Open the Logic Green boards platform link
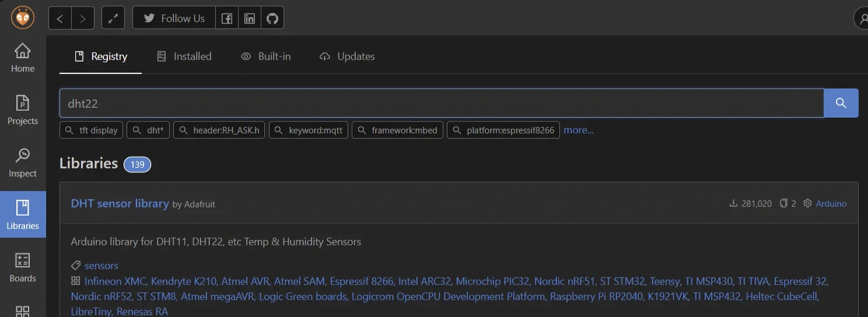 point(303,297)
